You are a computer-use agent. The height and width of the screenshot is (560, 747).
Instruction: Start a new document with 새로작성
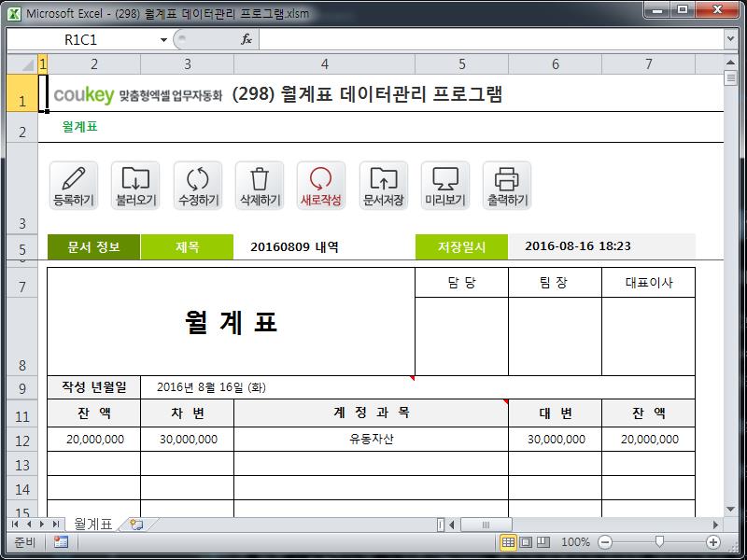321,185
